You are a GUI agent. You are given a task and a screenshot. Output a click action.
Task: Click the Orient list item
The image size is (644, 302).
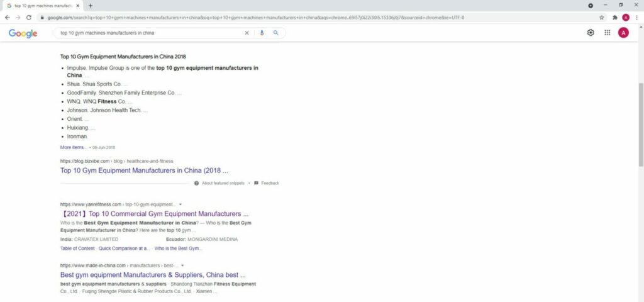coord(78,119)
